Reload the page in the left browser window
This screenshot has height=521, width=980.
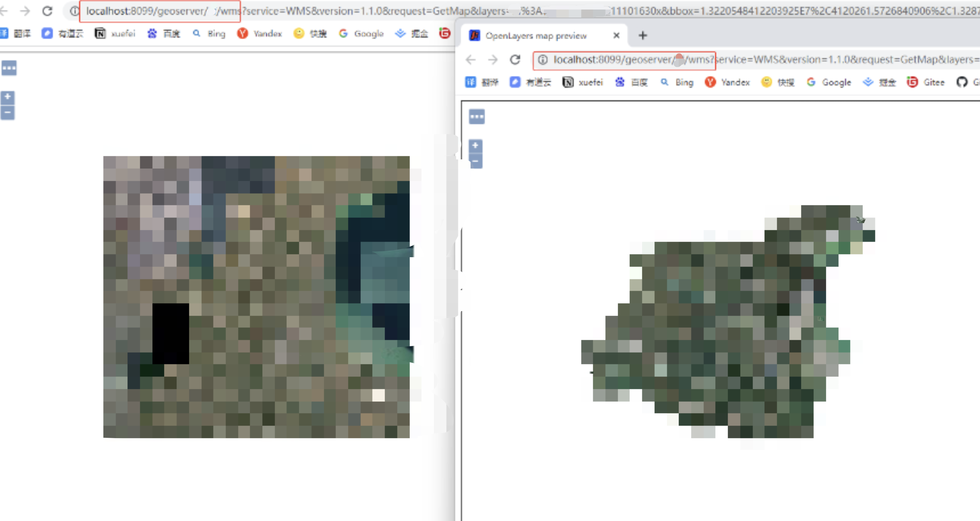tap(47, 11)
